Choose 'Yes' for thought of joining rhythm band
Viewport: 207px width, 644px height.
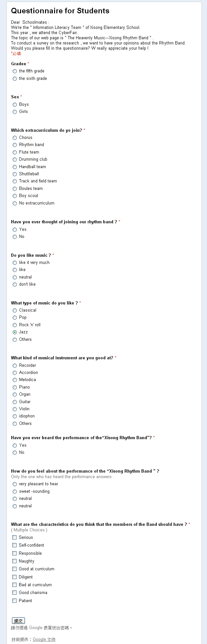coord(15,229)
